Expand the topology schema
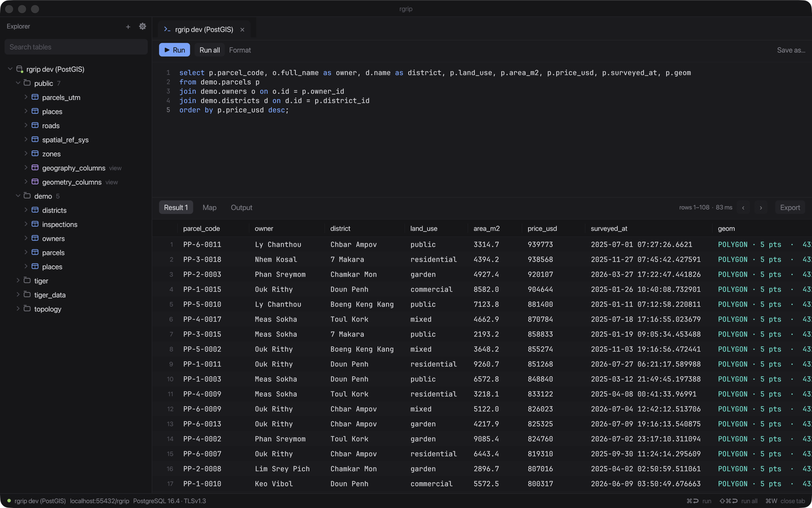Image resolution: width=812 pixels, height=508 pixels. [x=18, y=309]
